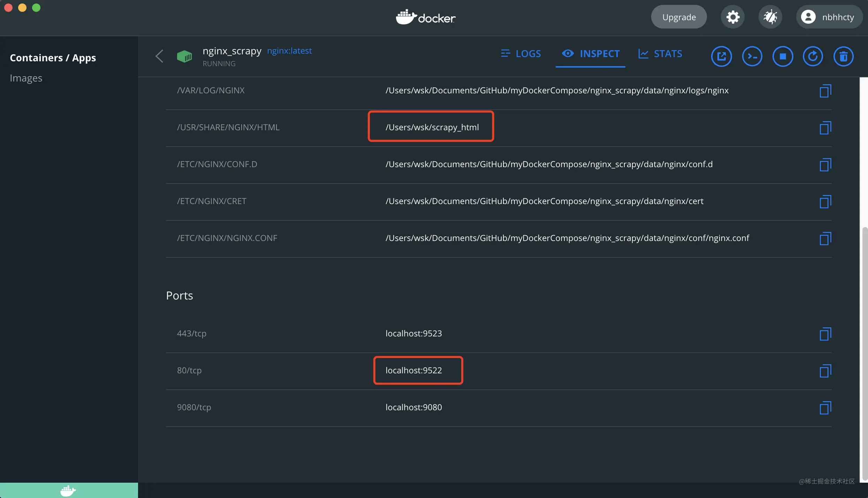This screenshot has height=498, width=868.
Task: Select Images in the sidebar
Action: coord(26,78)
